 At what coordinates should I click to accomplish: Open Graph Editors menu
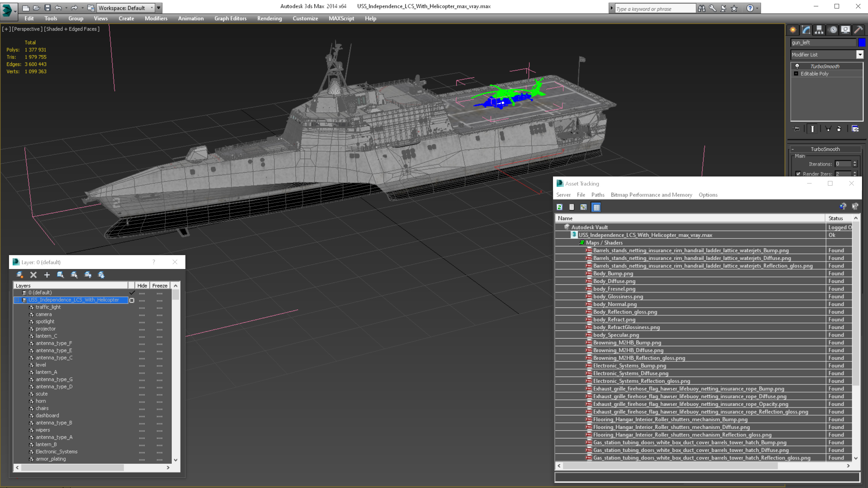tap(231, 18)
